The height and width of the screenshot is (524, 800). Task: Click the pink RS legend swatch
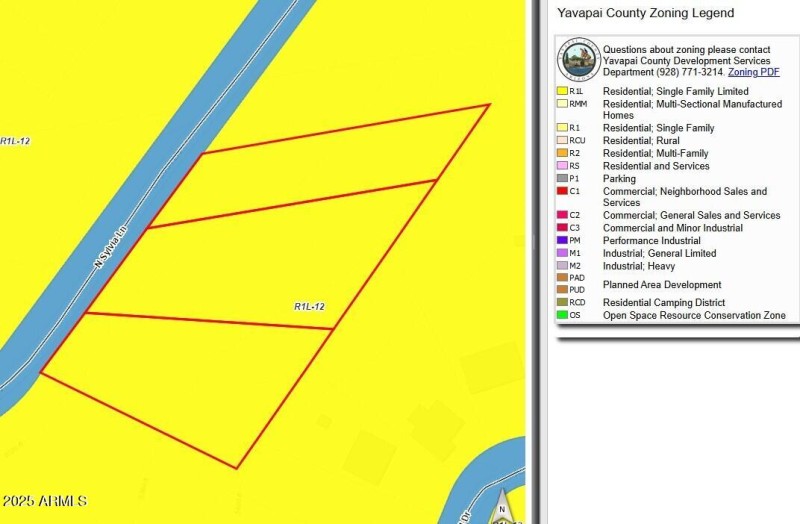coord(562,166)
